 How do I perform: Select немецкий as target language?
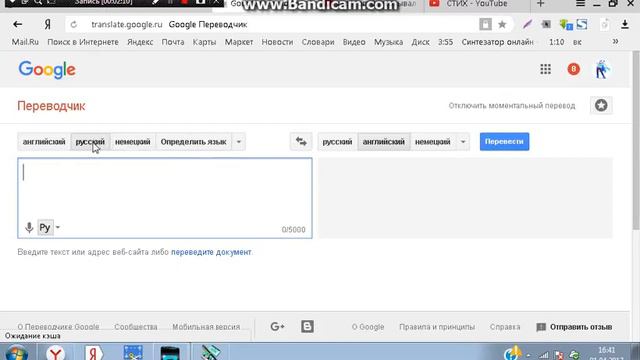click(433, 142)
